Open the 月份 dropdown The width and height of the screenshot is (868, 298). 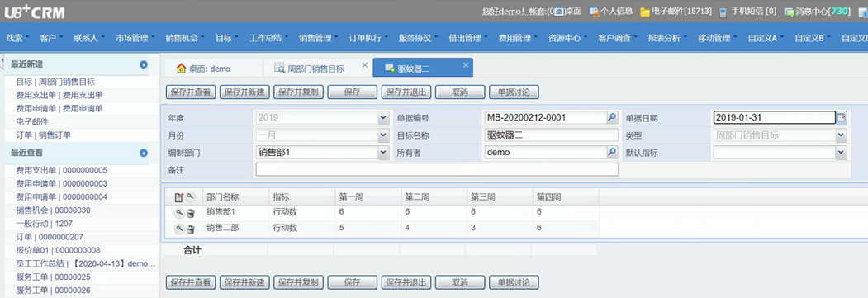tap(383, 135)
